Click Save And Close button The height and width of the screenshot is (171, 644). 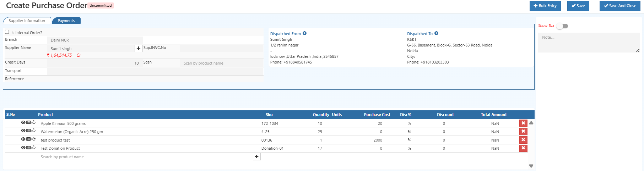coord(620,6)
